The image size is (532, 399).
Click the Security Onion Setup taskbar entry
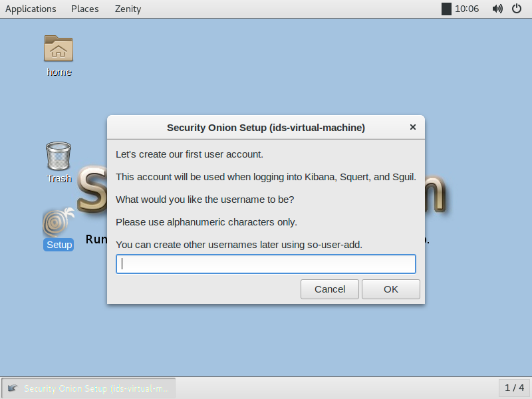[88, 388]
